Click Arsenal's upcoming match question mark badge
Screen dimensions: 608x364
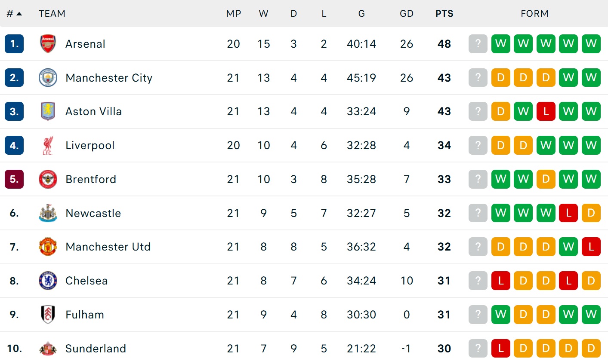[x=478, y=44]
